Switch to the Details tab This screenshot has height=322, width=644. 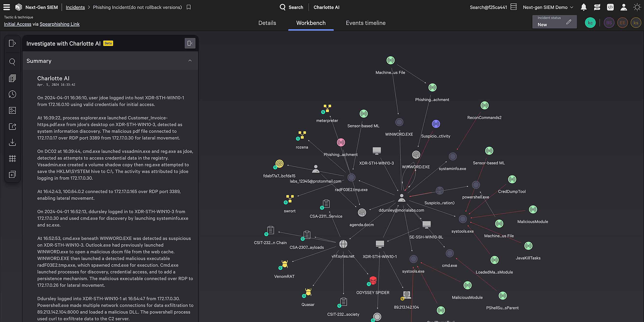click(x=267, y=23)
